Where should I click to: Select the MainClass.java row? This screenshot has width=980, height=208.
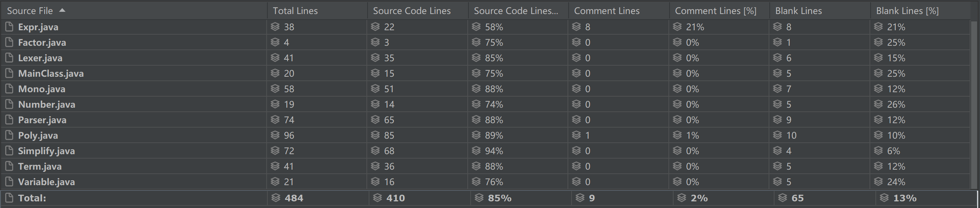coord(485,73)
